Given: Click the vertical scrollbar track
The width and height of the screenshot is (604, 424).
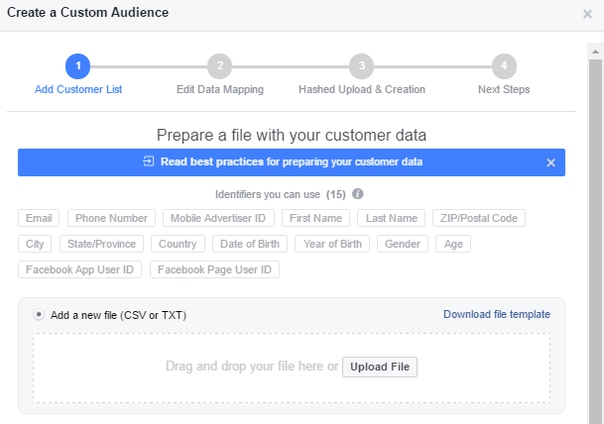Looking at the screenshot, I should [596, 239].
